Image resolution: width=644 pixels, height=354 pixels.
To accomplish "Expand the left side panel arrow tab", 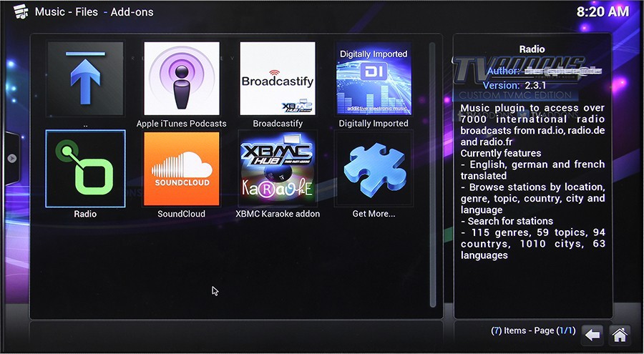I will (11, 158).
